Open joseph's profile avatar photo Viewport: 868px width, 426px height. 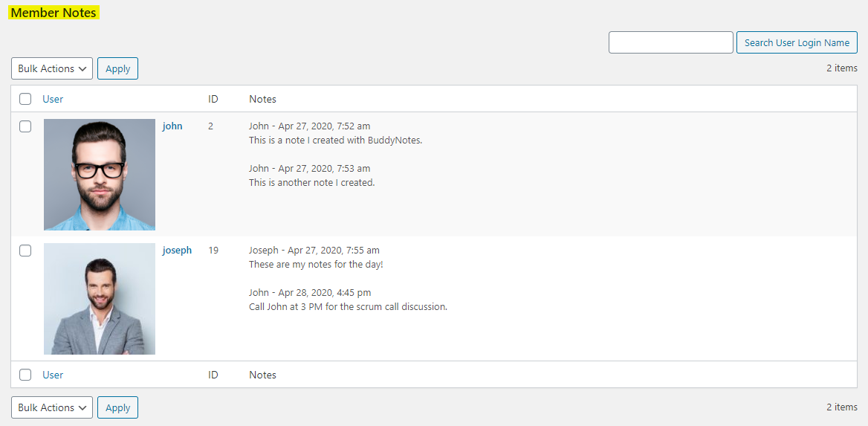100,299
